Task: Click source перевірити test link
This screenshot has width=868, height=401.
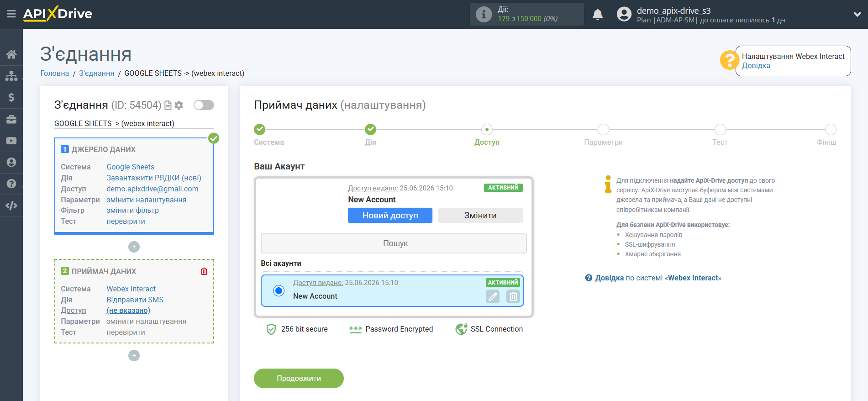Action: tap(126, 221)
